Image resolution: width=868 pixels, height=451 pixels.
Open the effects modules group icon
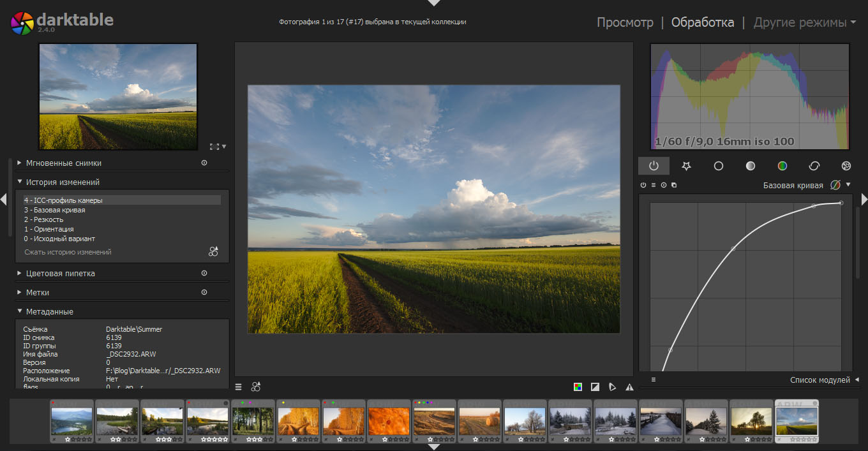point(846,165)
